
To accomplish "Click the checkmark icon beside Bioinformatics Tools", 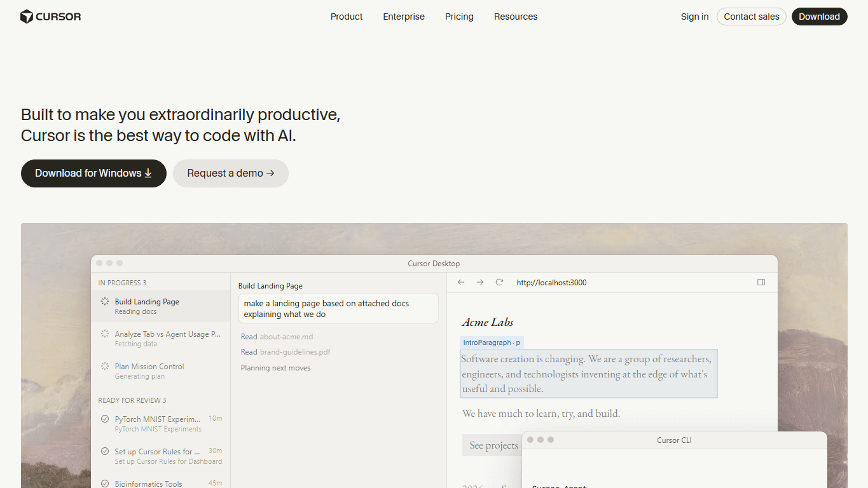I will click(x=105, y=484).
